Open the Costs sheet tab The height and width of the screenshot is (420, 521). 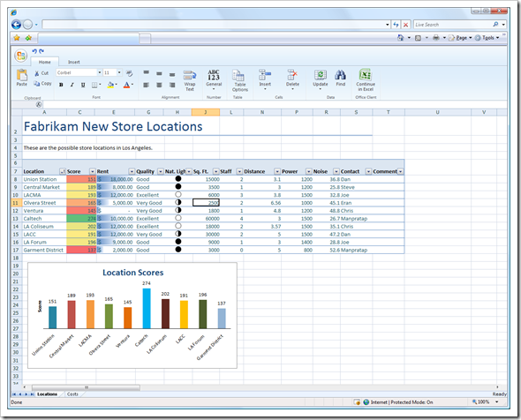[72, 394]
